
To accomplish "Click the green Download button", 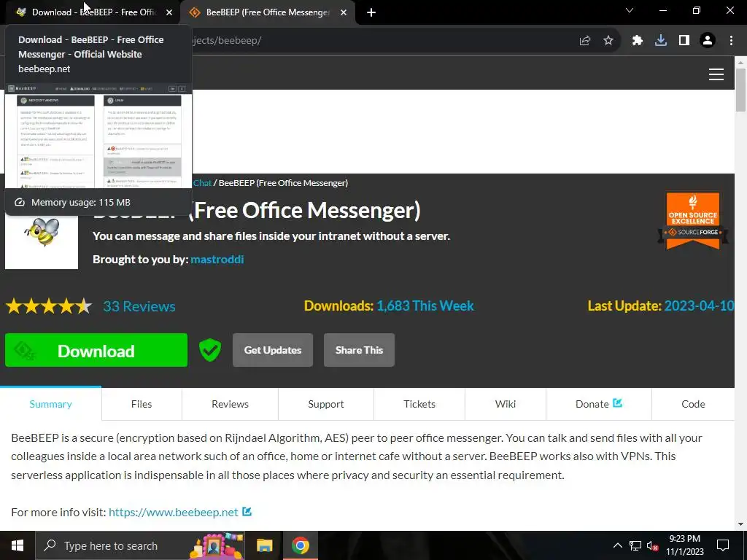I will click(96, 350).
